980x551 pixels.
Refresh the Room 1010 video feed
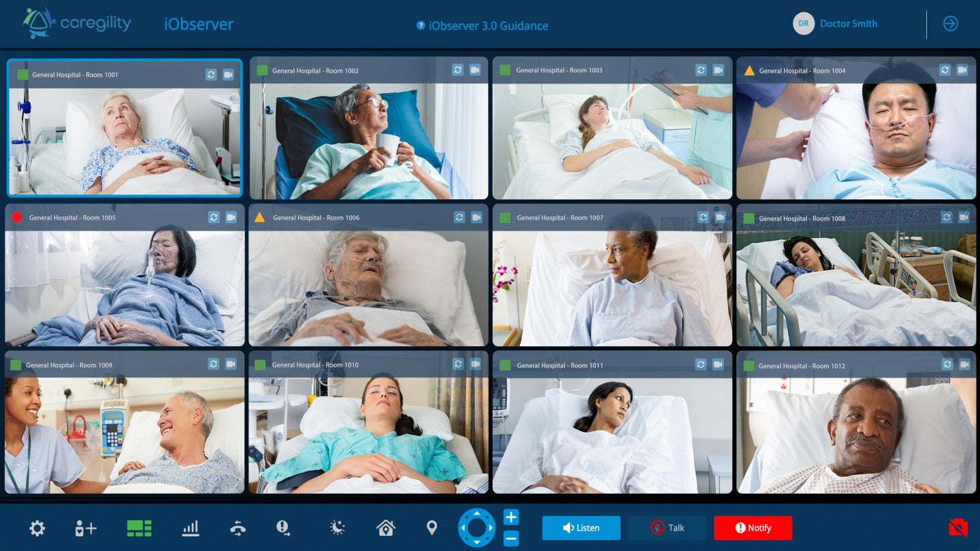tap(459, 364)
